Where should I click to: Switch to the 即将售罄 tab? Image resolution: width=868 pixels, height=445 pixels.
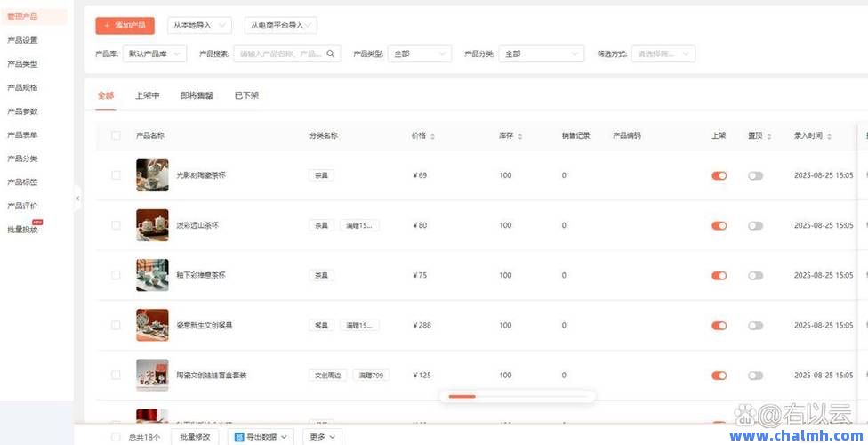click(x=197, y=95)
